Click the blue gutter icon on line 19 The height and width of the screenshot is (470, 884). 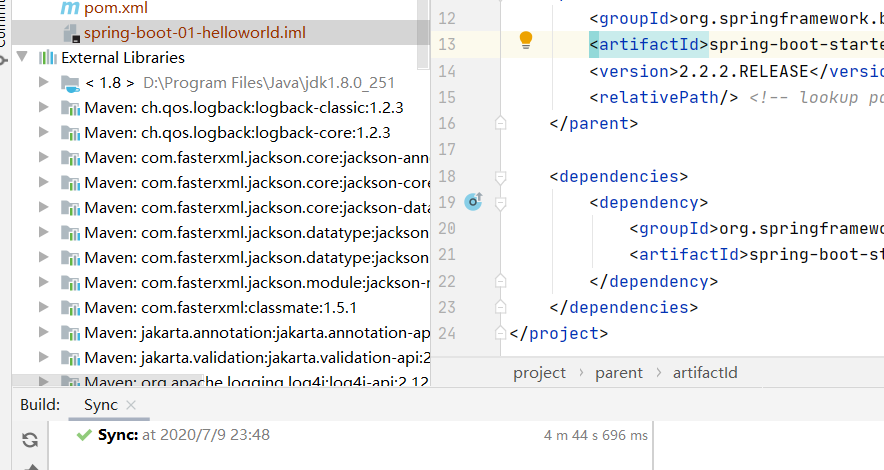tap(473, 202)
